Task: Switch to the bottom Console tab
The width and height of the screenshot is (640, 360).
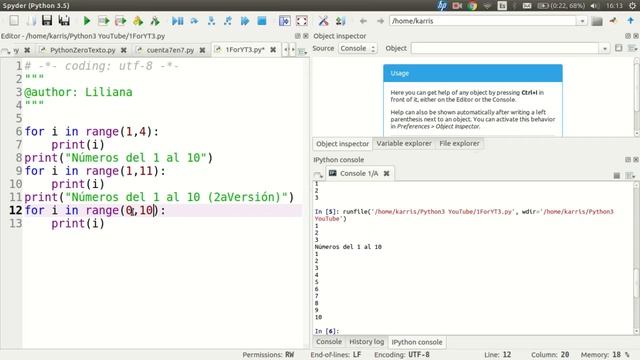Action: point(329,342)
